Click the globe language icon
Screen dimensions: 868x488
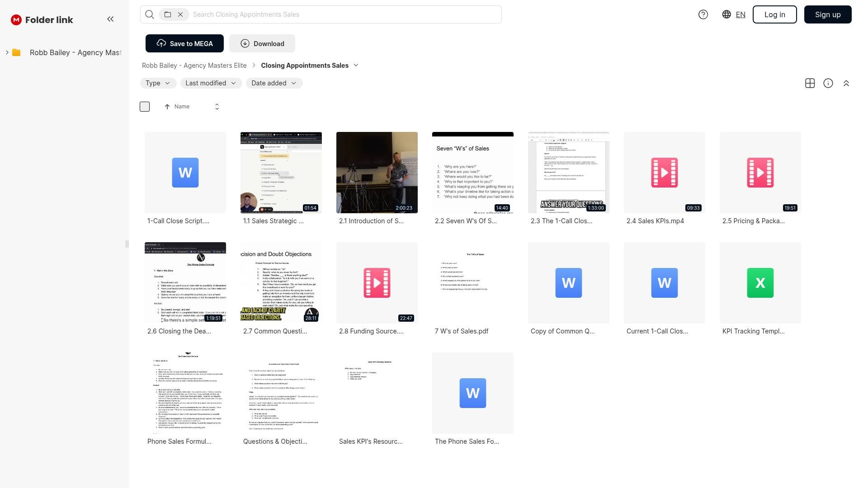[726, 14]
